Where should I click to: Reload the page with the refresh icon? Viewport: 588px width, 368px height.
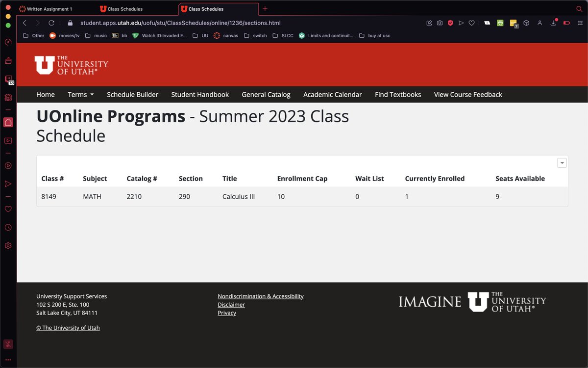51,23
